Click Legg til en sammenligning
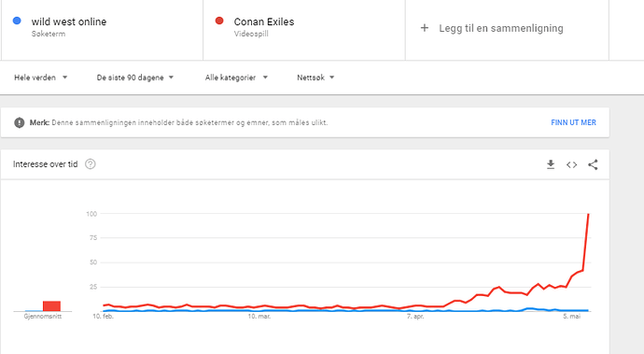 [x=501, y=28]
